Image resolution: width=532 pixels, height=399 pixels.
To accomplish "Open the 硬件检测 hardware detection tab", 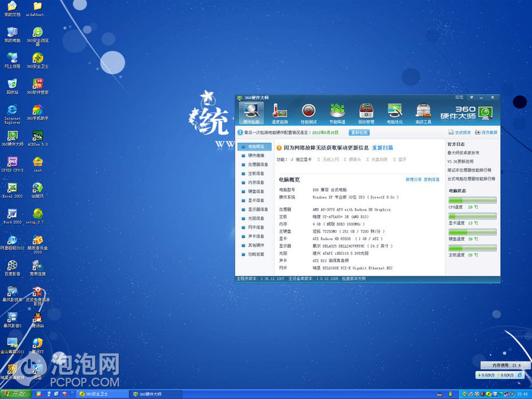I will click(x=251, y=113).
